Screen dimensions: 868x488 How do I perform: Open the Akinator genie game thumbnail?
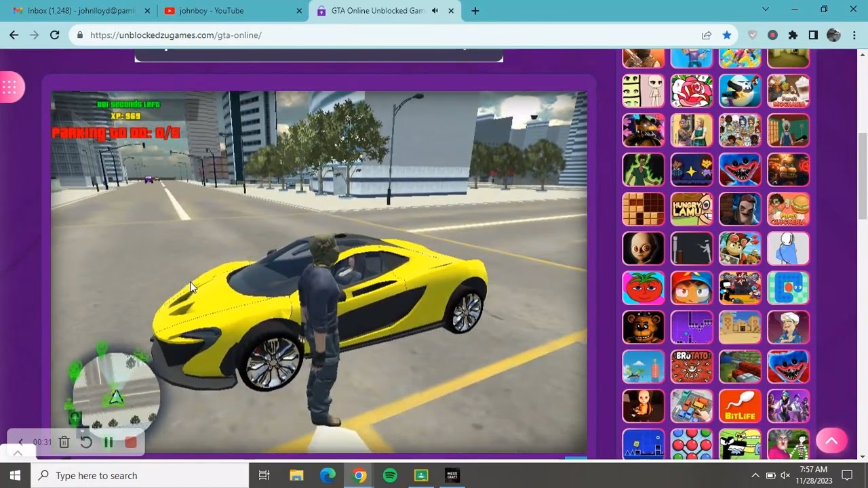tap(789, 327)
